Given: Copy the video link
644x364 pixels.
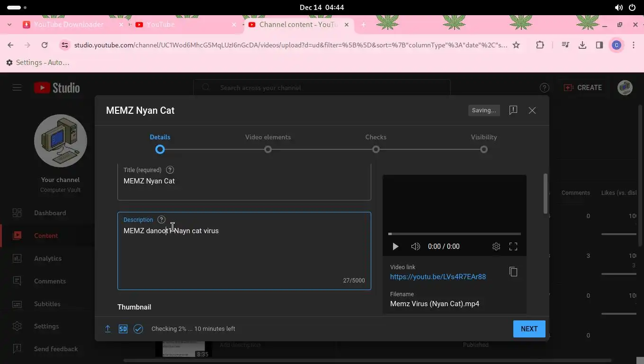Looking at the screenshot, I should [x=513, y=272].
